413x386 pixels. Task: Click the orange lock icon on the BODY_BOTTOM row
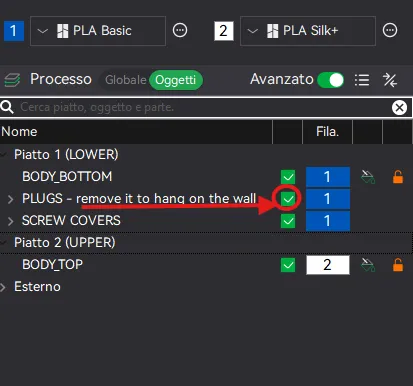tap(398, 177)
